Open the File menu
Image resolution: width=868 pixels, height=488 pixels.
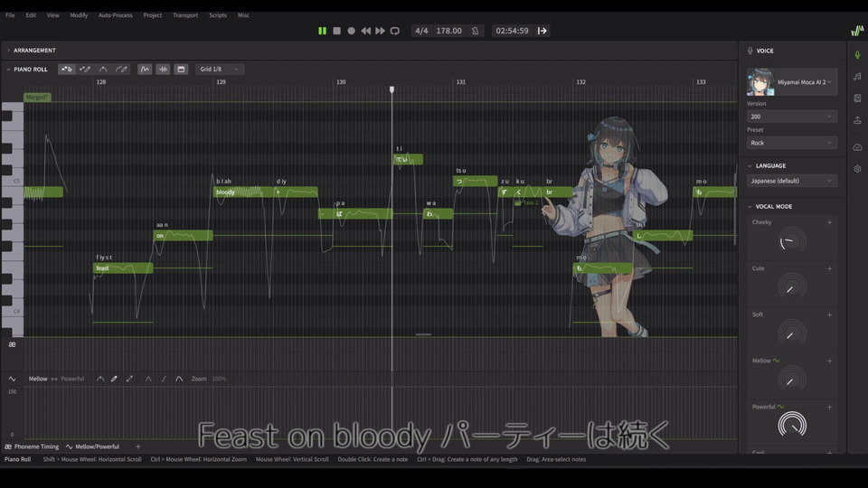point(10,15)
